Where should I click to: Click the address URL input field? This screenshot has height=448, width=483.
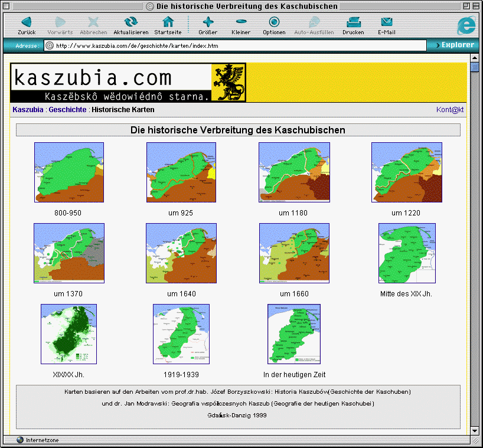236,45
